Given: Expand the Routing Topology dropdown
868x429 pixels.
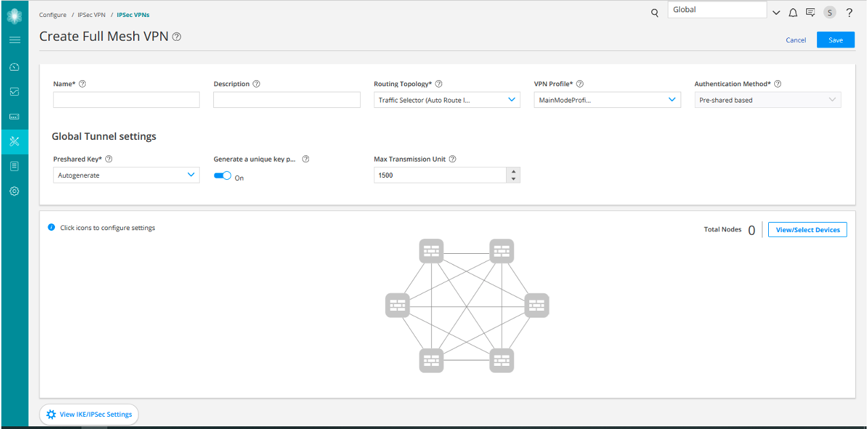Looking at the screenshot, I should tap(512, 100).
